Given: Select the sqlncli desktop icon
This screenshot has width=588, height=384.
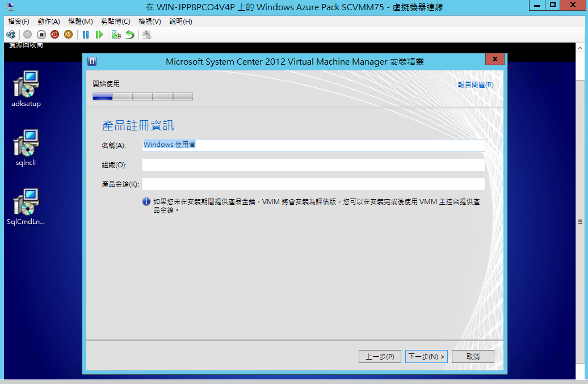Looking at the screenshot, I should coord(26,148).
